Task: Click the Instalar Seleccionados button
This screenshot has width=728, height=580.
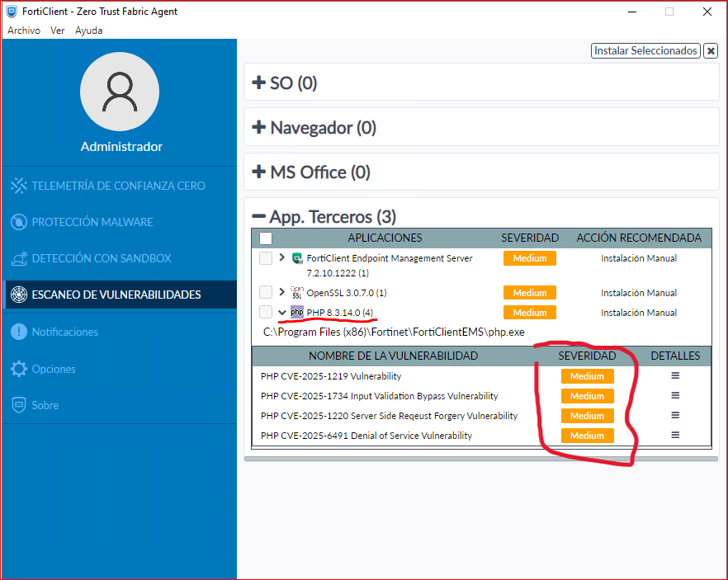Action: [645, 50]
